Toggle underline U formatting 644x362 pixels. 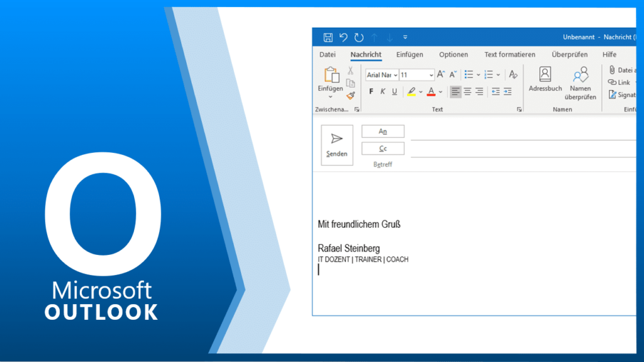tap(394, 91)
